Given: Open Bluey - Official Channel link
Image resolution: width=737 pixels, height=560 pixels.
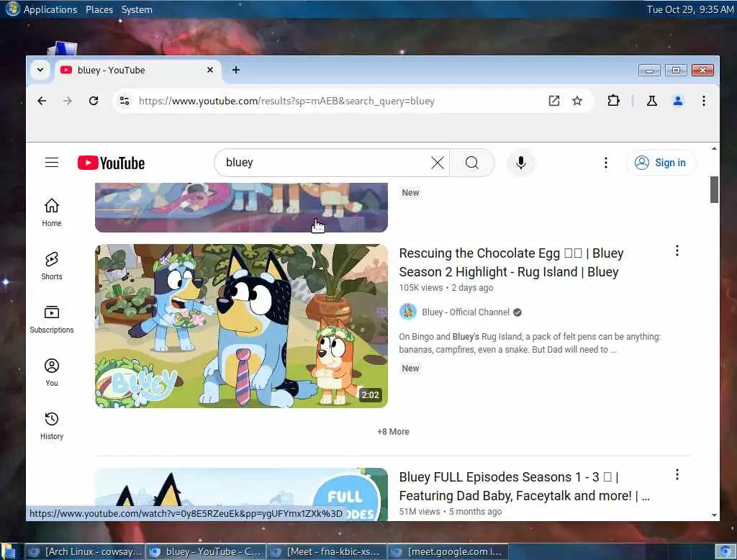Looking at the screenshot, I should [466, 312].
